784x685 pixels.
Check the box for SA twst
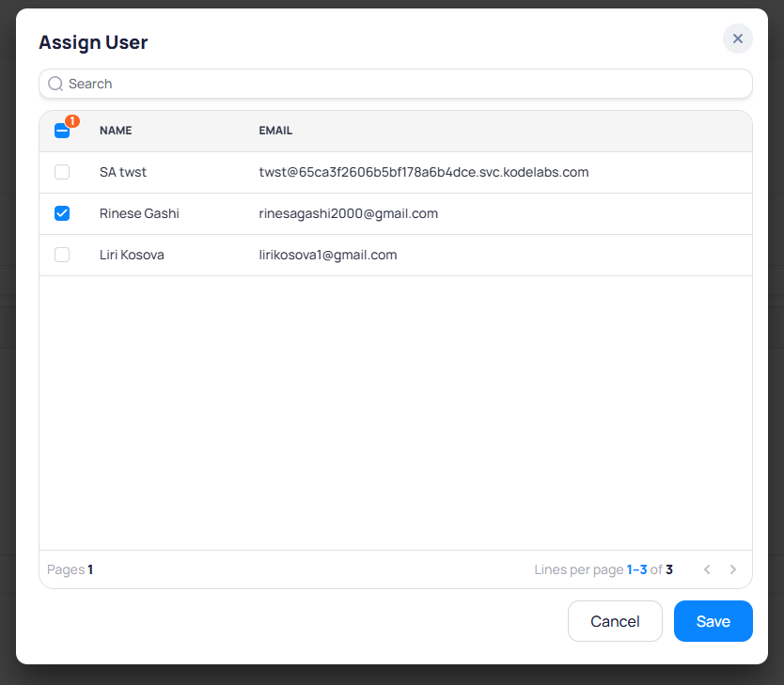62,172
